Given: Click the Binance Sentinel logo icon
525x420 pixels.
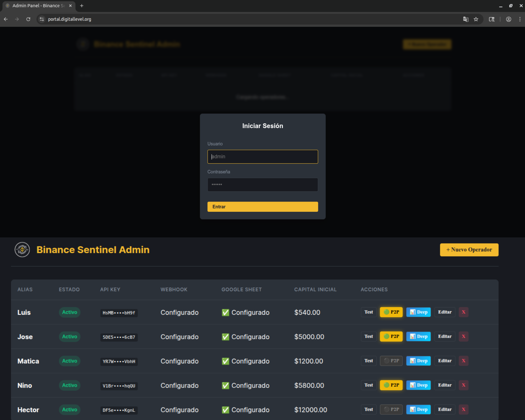Looking at the screenshot, I should (x=22, y=250).
